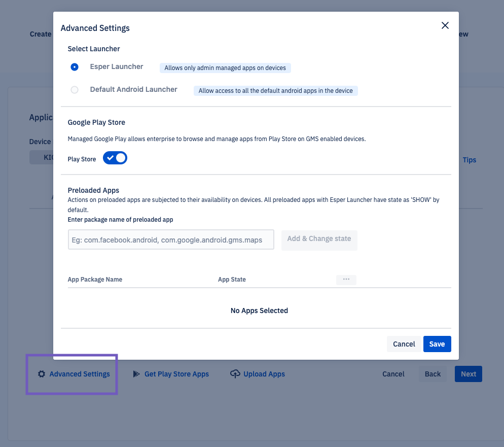Click the App State column header
Screen dimensions: 504x447
pyautogui.click(x=232, y=280)
